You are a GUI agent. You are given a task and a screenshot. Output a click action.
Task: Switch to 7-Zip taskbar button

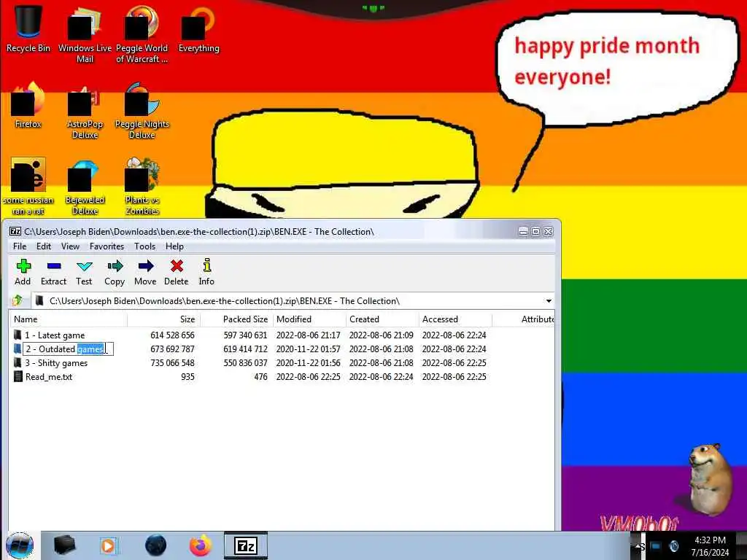pos(246,545)
